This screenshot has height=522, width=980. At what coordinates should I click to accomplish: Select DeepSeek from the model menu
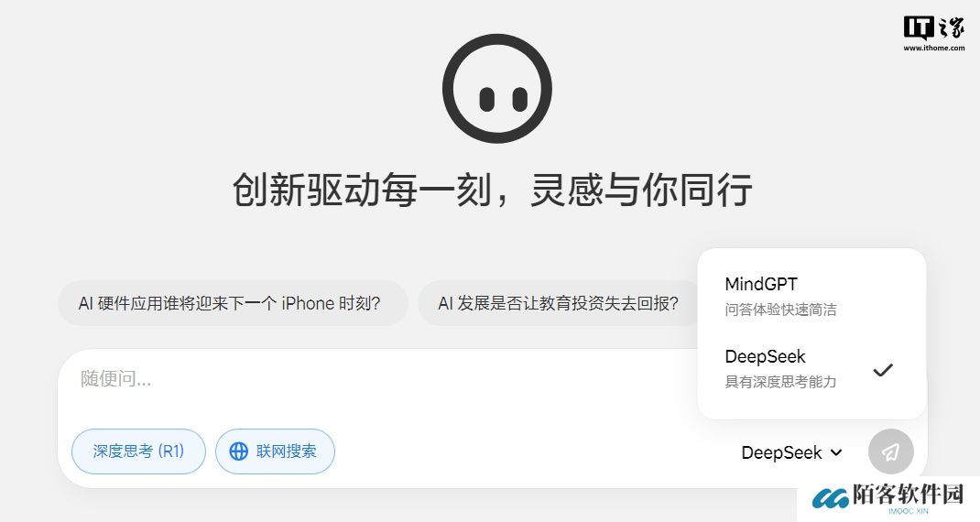pyautogui.click(x=811, y=369)
